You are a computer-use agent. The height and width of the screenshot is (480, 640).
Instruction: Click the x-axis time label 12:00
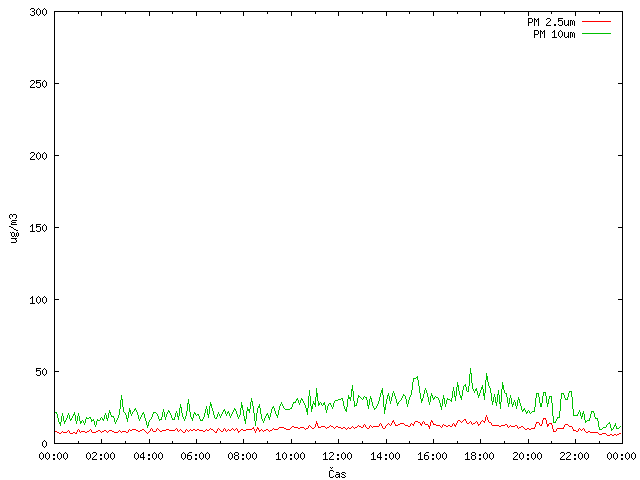(337, 456)
